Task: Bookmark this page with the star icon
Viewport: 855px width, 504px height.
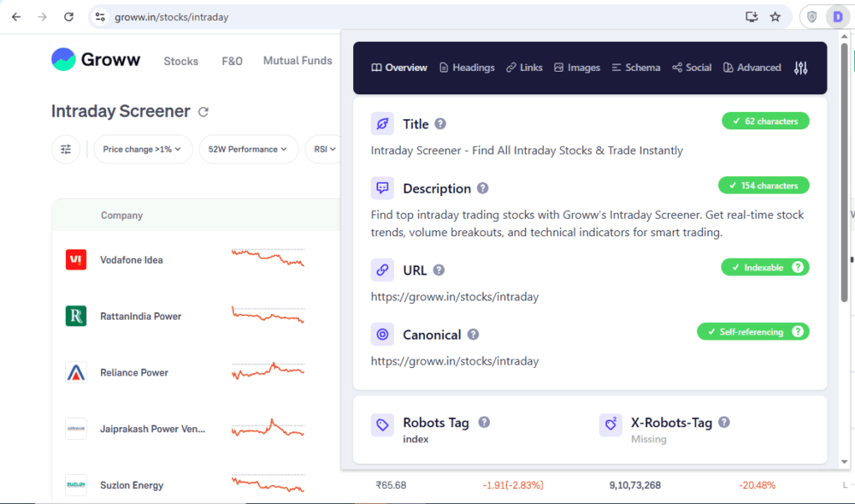Action: (x=775, y=17)
